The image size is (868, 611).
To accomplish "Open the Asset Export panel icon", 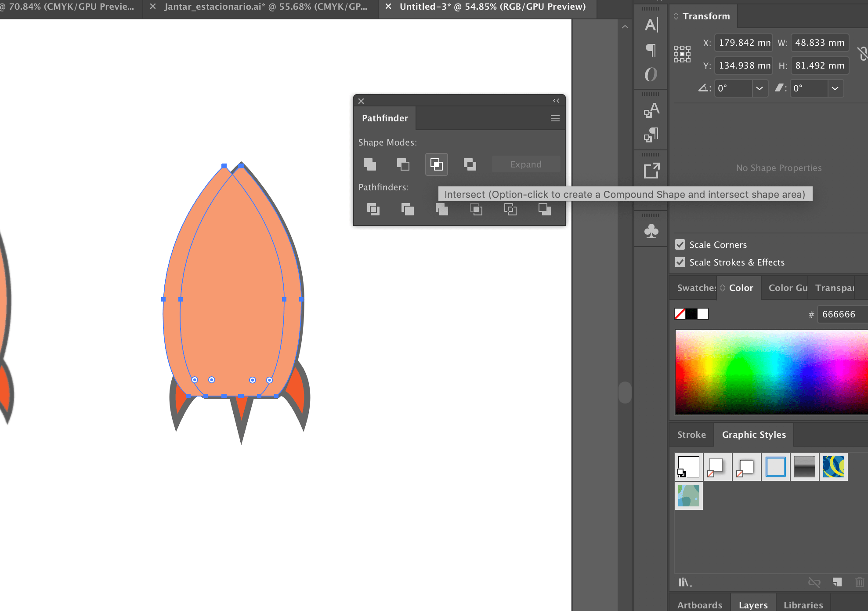I will [651, 171].
